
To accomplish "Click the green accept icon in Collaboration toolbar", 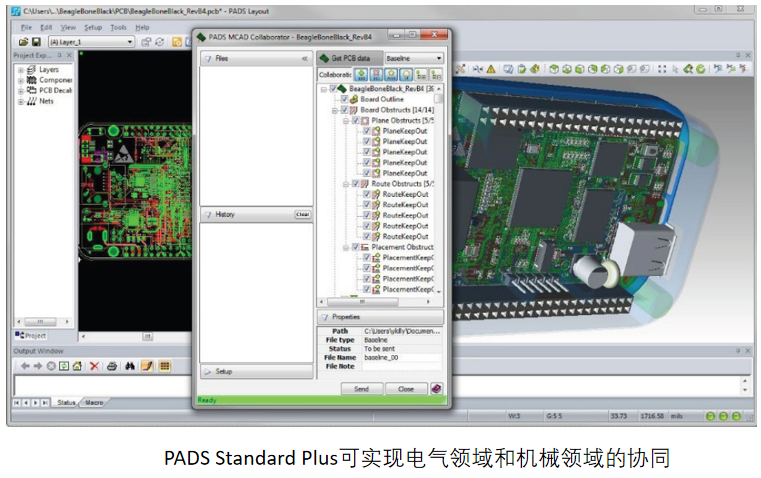I will (x=361, y=74).
